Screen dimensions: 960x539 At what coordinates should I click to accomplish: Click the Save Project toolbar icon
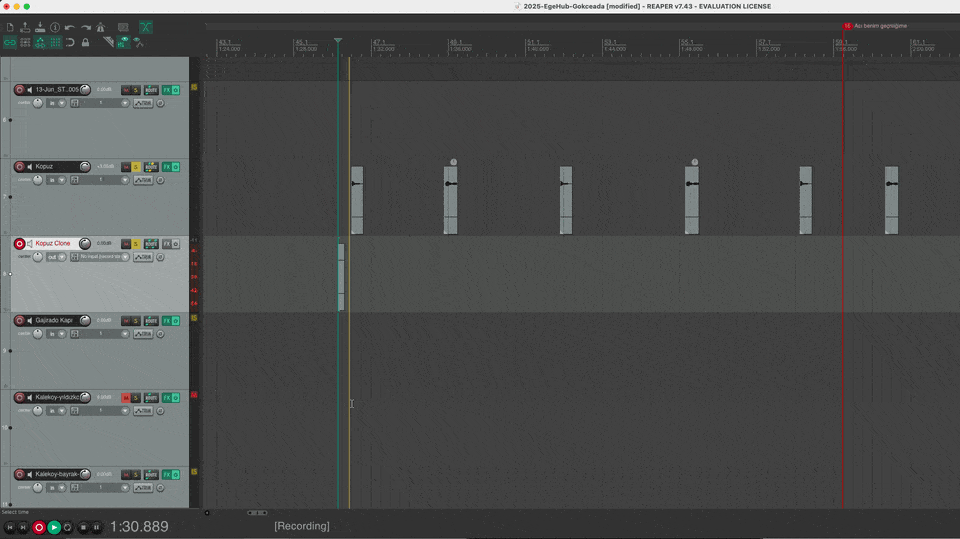point(39,27)
